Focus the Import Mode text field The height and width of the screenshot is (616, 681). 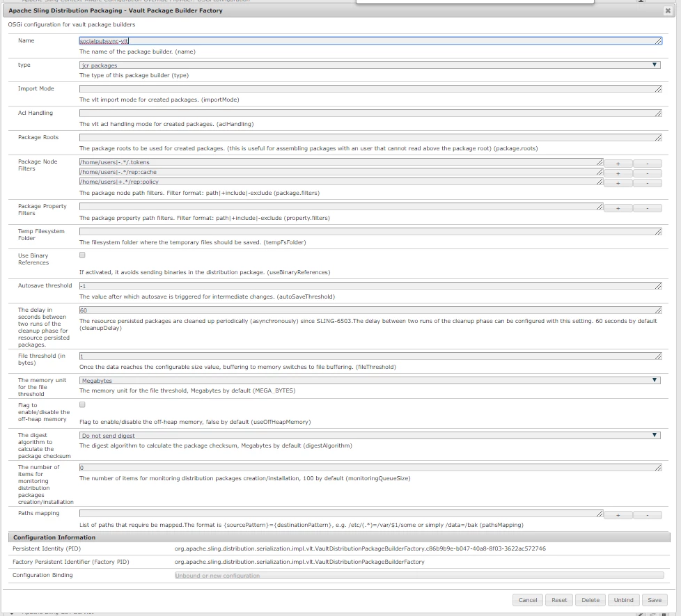(x=370, y=88)
